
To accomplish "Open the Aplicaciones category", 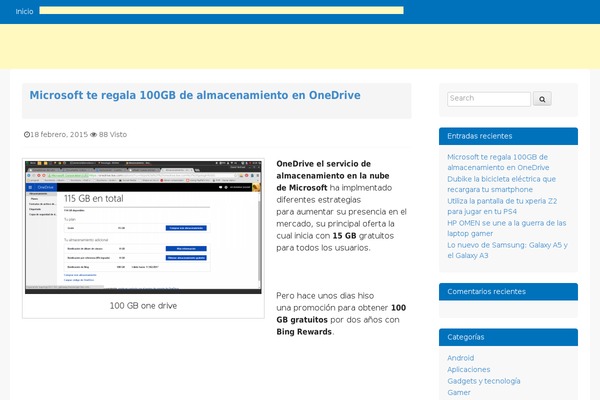I will [x=468, y=369].
